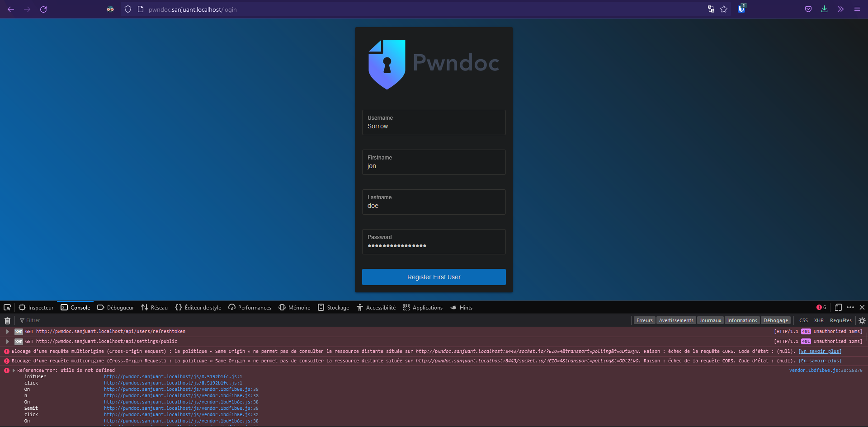
Task: Open the Performances panel
Action: click(249, 307)
